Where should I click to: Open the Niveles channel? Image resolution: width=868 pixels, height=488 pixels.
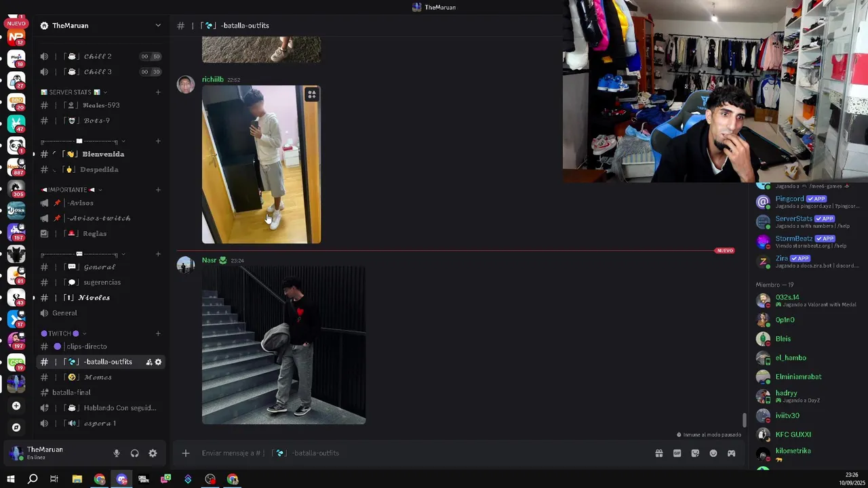pyautogui.click(x=100, y=298)
